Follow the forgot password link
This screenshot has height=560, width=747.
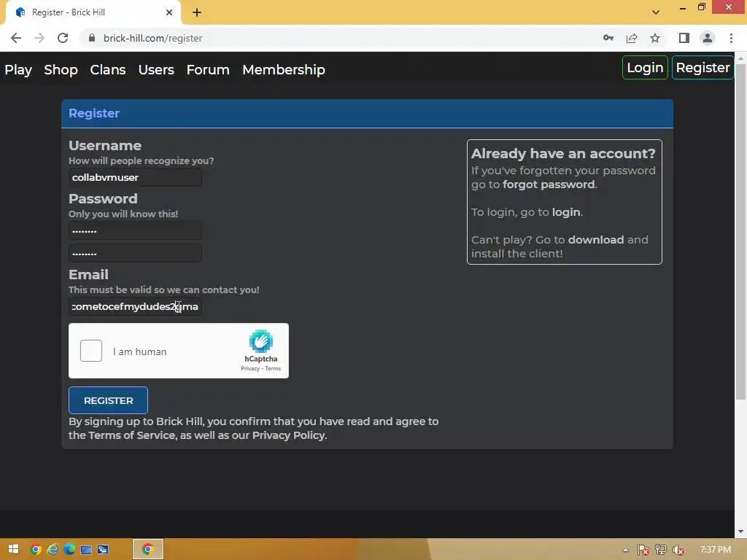[549, 184]
